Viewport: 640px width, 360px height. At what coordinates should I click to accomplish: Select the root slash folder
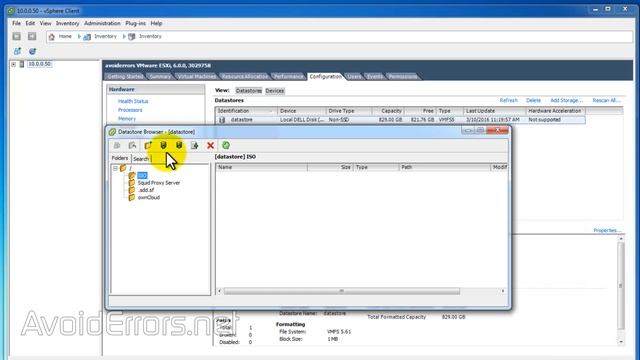(130, 168)
